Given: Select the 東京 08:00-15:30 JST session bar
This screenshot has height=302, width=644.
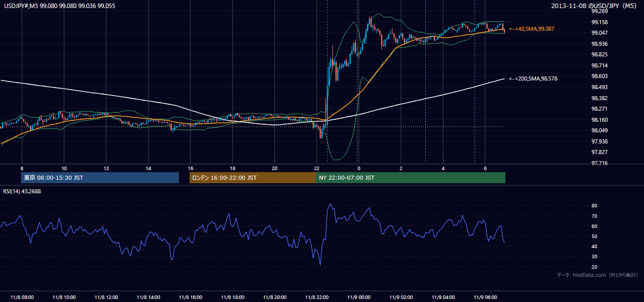Looking at the screenshot, I should point(100,178).
